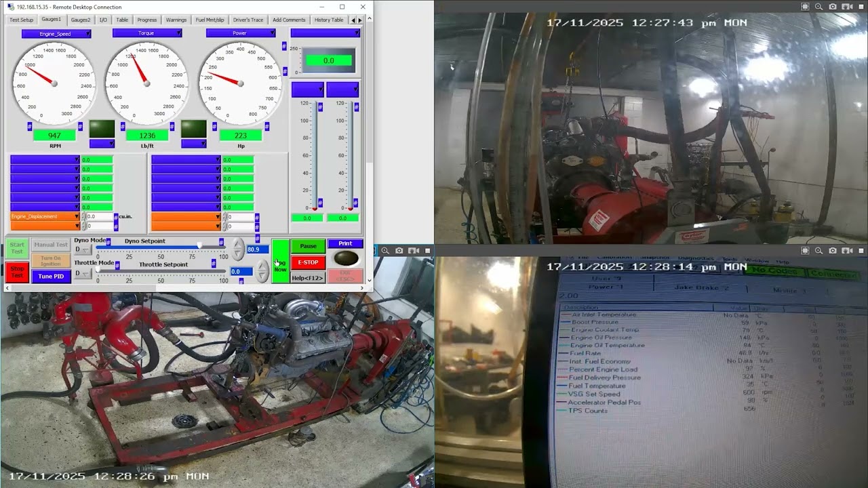Click the Help<F12> button

click(x=308, y=278)
